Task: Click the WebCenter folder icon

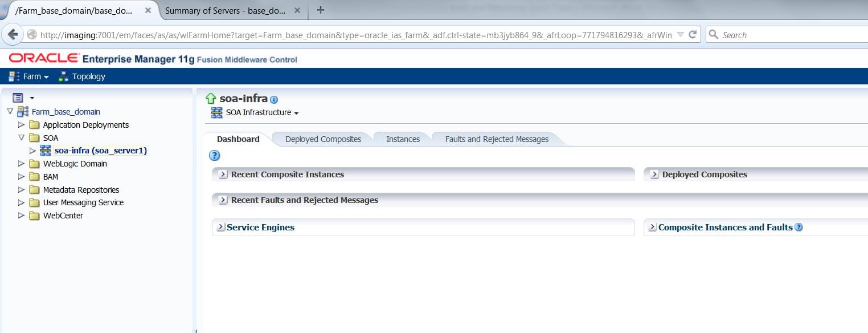Action: click(34, 216)
